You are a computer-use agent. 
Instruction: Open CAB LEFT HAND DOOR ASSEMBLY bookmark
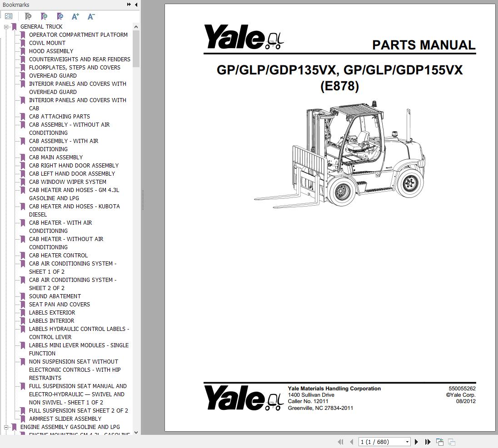click(72, 173)
